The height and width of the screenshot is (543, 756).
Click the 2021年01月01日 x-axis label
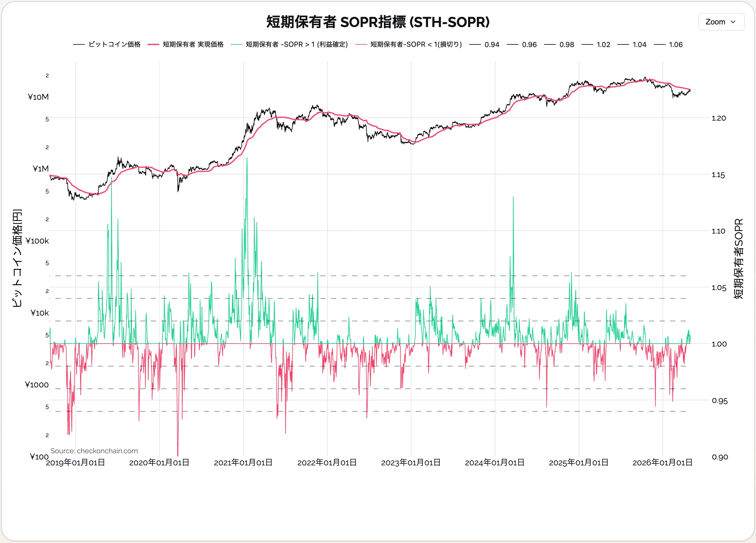tap(243, 463)
